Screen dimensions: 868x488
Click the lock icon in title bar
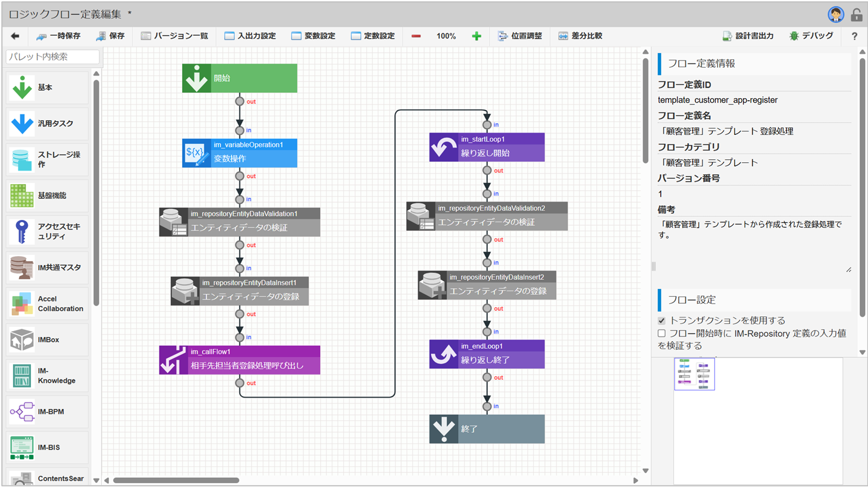tap(856, 14)
